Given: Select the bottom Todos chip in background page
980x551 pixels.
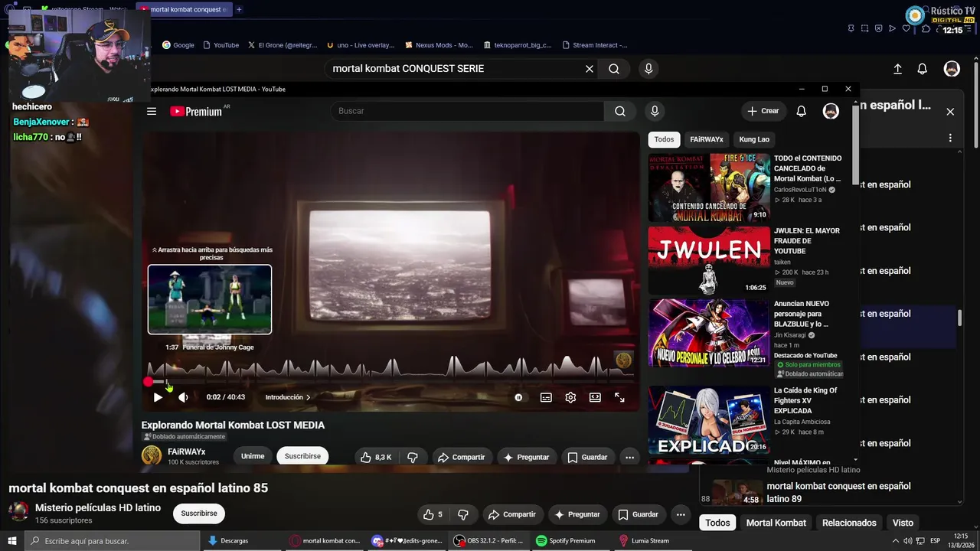Looking at the screenshot, I should [717, 523].
